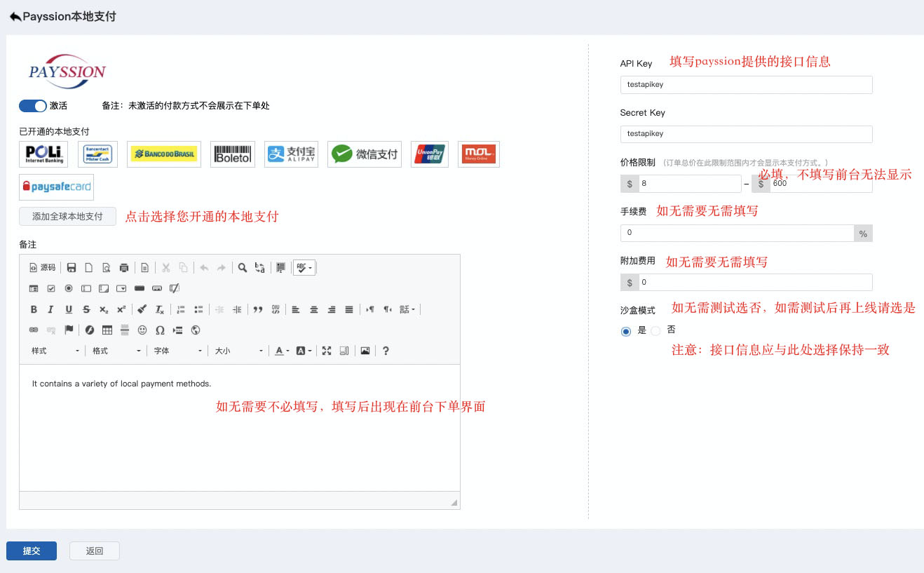The image size is (924, 573).
Task: Insert a checkbox form element
Action: (51, 288)
